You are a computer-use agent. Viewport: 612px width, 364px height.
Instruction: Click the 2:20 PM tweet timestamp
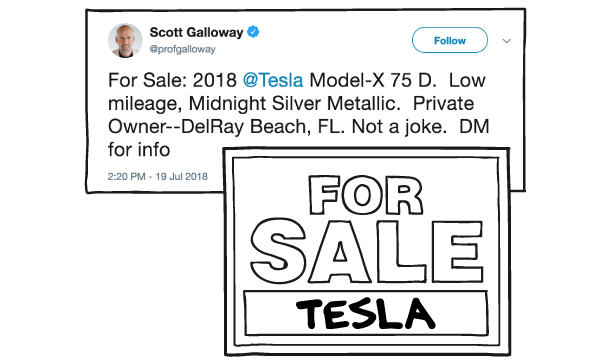(126, 176)
